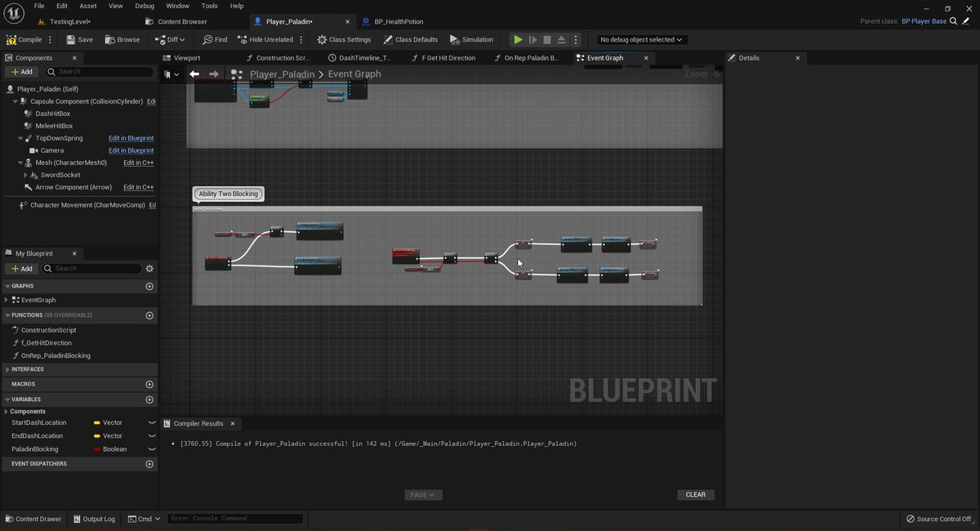Click the Find toolbar icon

(x=207, y=39)
